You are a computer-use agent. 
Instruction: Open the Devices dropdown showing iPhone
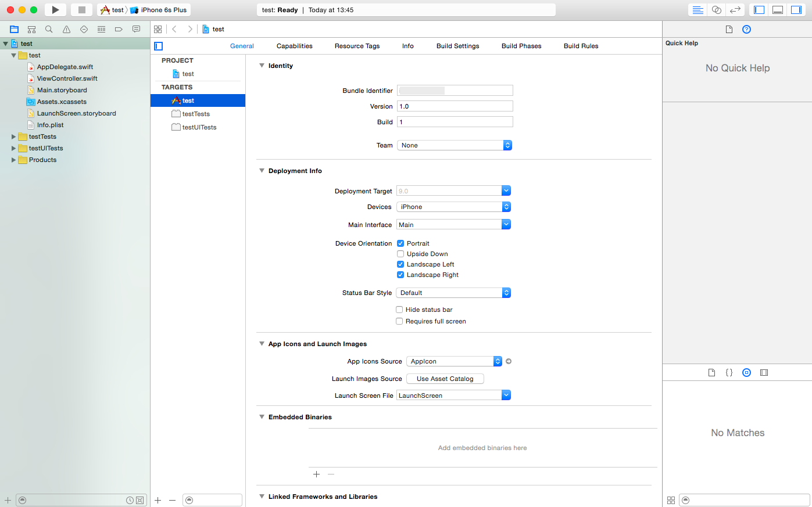tap(453, 207)
